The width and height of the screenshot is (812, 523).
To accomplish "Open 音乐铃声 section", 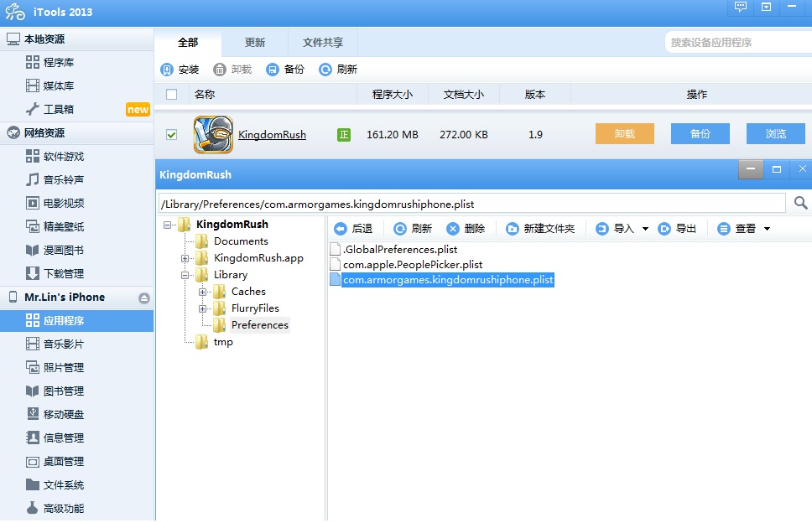I will pyautogui.click(x=55, y=179).
